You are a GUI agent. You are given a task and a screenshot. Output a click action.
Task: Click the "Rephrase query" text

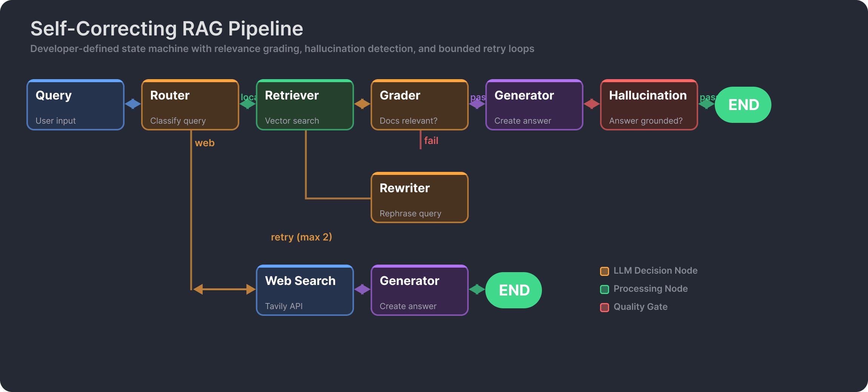click(x=410, y=213)
